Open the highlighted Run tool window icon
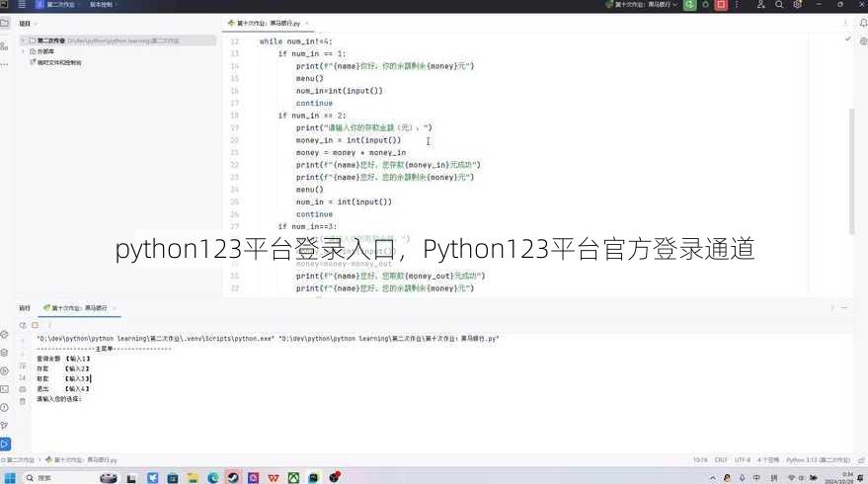 click(5, 444)
